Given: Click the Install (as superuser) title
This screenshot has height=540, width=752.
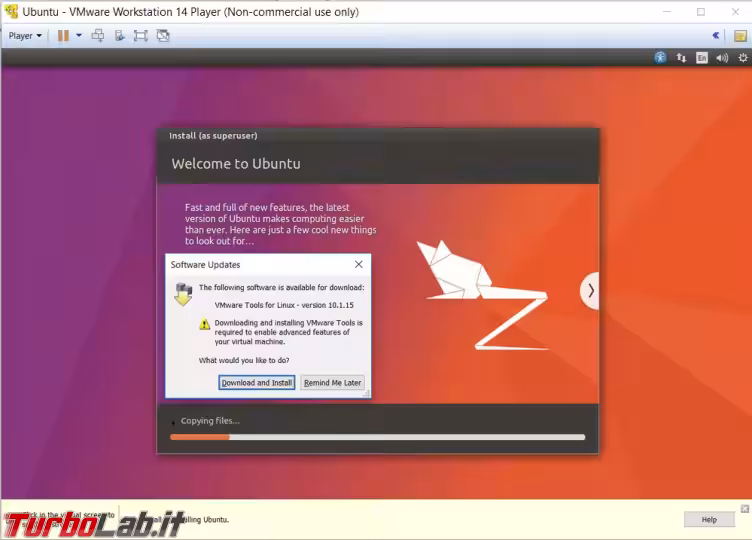Looking at the screenshot, I should coord(213,136).
